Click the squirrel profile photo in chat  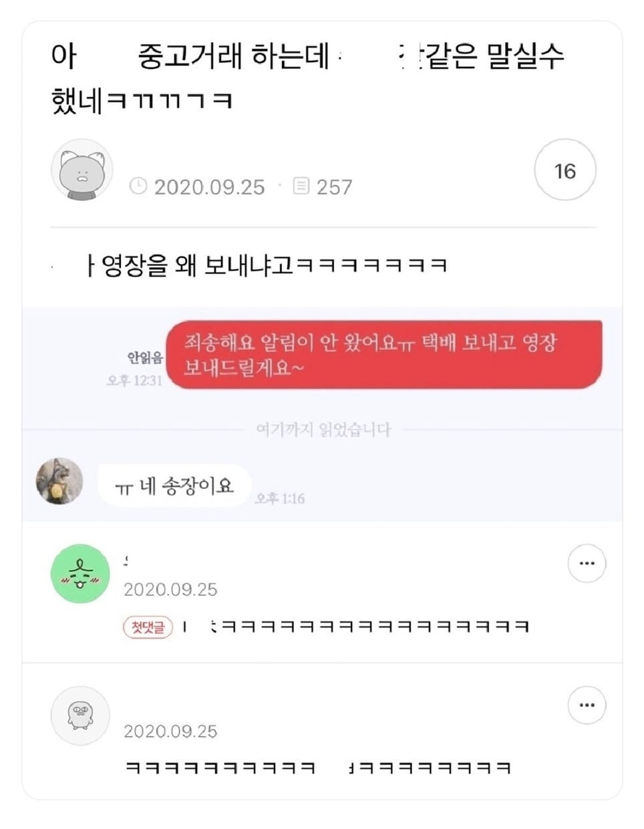click(x=59, y=481)
